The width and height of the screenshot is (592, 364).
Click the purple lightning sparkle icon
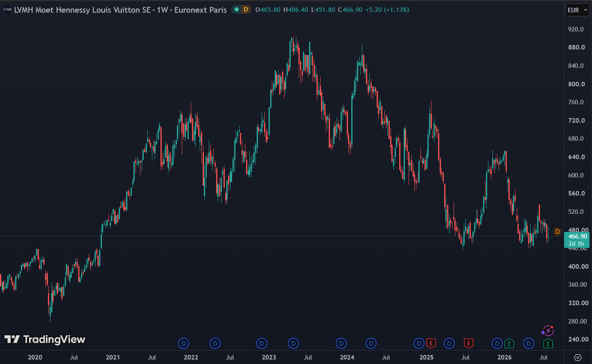pyautogui.click(x=547, y=330)
